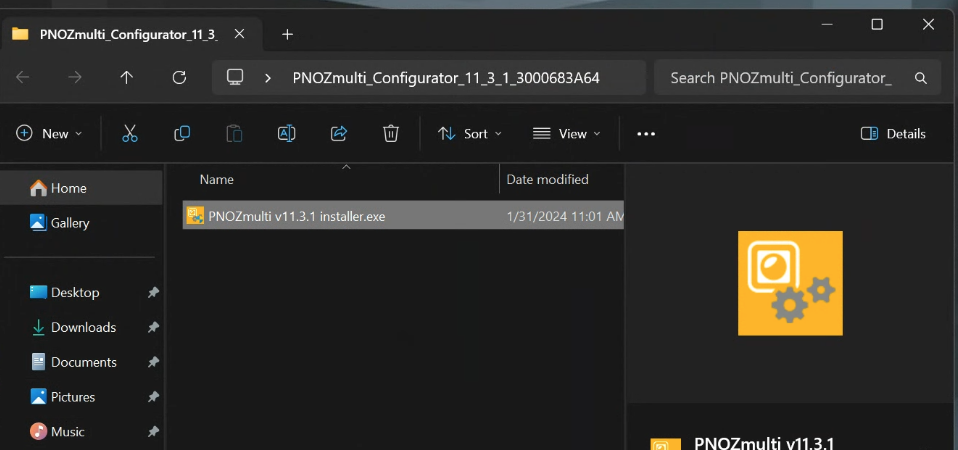
Task: Click the Rename icon
Action: click(287, 134)
